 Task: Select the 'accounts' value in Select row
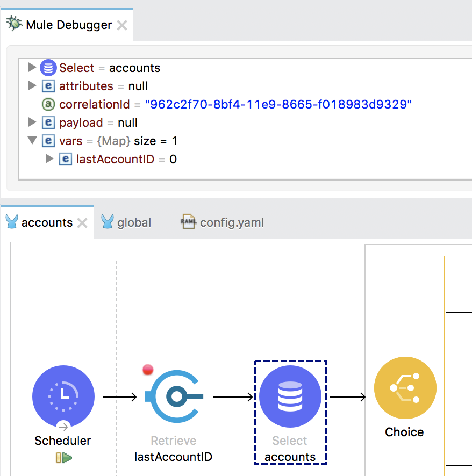coord(134,68)
